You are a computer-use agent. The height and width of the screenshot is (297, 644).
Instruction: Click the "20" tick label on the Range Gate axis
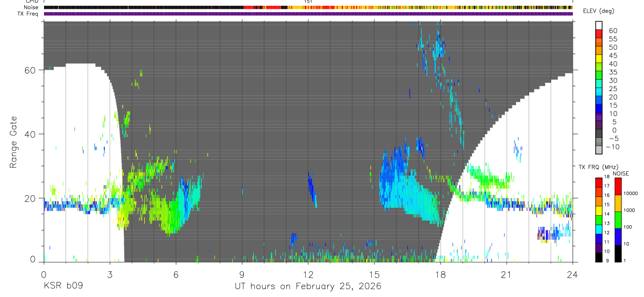click(30, 198)
